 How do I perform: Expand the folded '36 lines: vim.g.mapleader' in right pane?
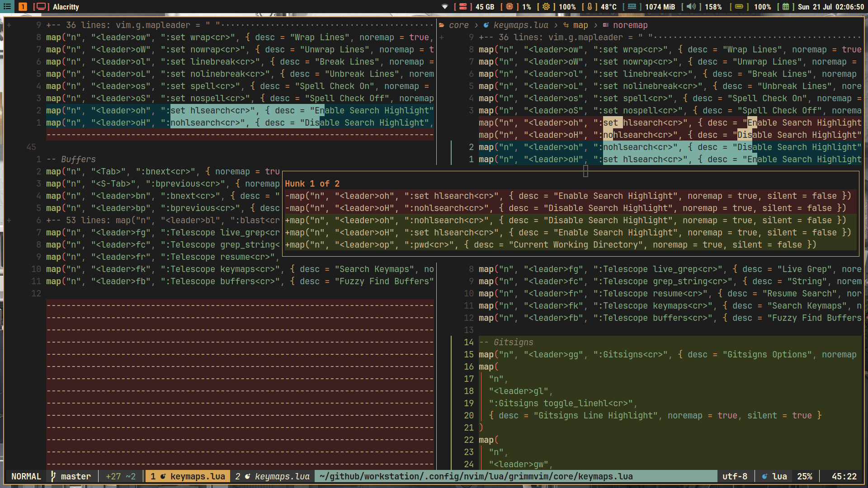coord(670,38)
